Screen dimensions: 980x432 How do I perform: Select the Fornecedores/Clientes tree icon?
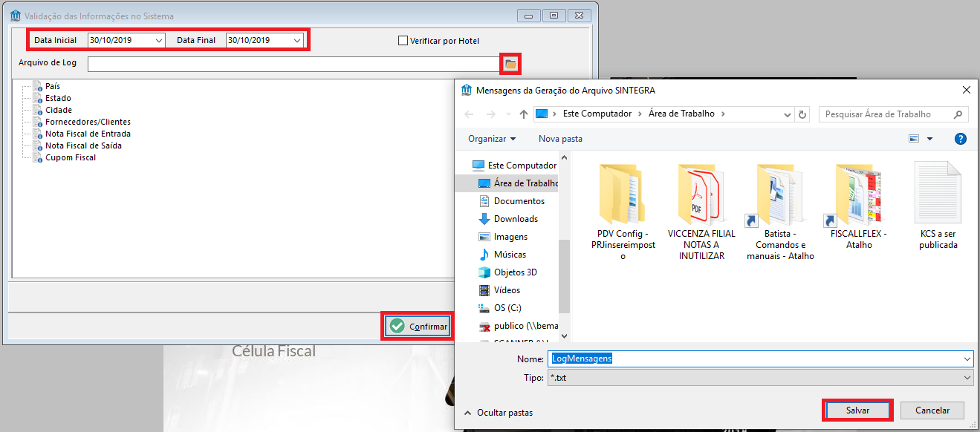(38, 122)
